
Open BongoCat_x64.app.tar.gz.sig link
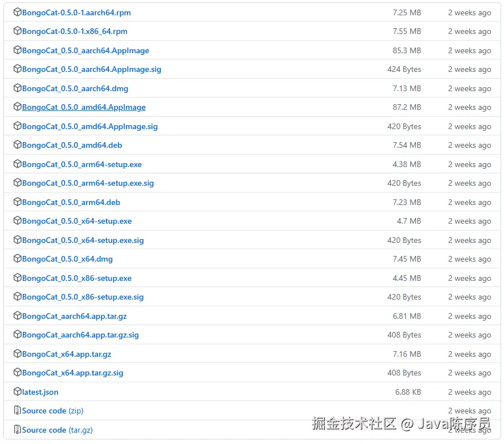[73, 373]
